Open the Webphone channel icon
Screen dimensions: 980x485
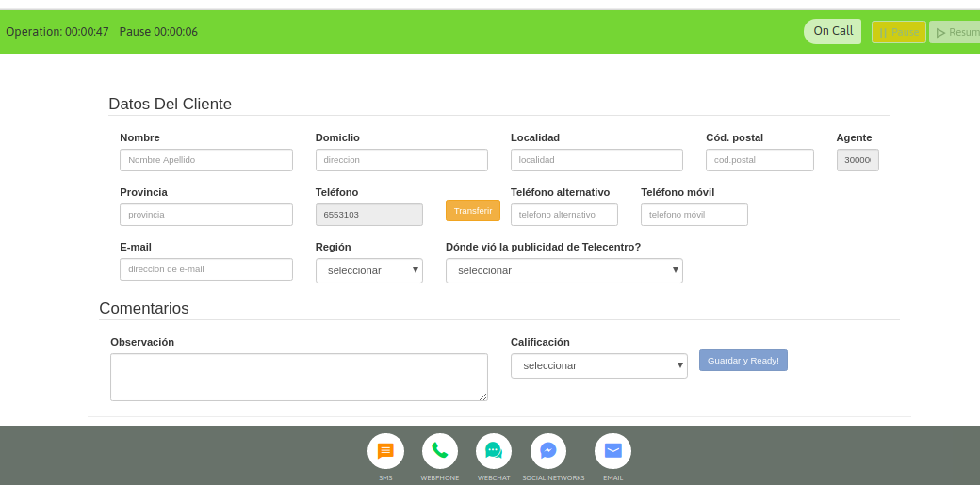[x=440, y=450]
